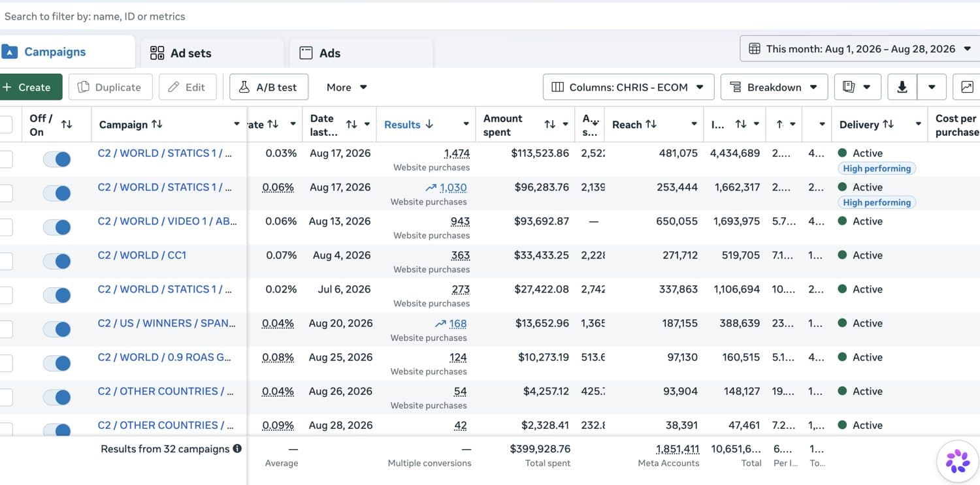Sort the Amount spent column
980x485 pixels.
click(550, 124)
